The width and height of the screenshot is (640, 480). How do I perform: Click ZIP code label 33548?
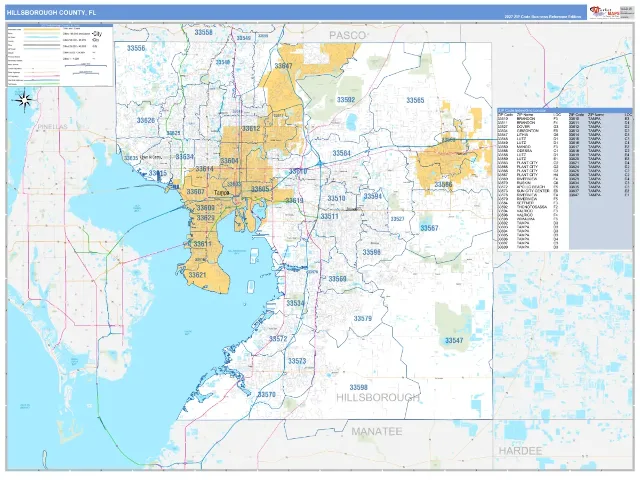pyautogui.click(x=222, y=62)
